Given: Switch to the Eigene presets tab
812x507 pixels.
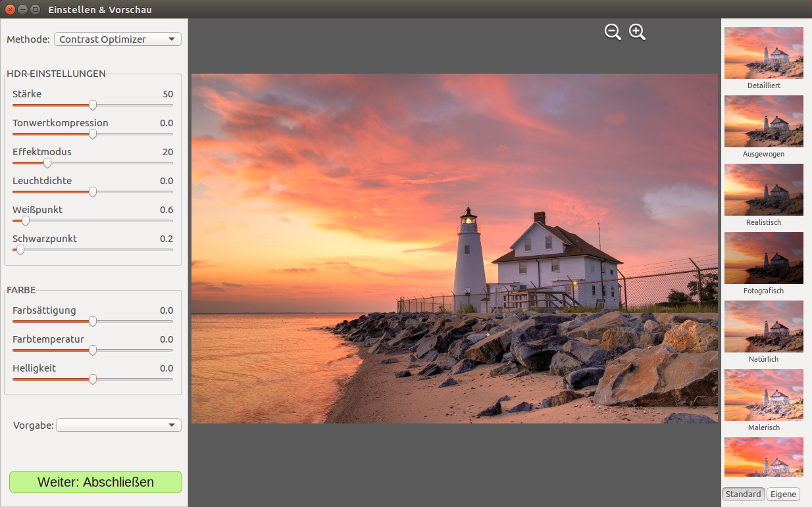Looking at the screenshot, I should pos(783,494).
